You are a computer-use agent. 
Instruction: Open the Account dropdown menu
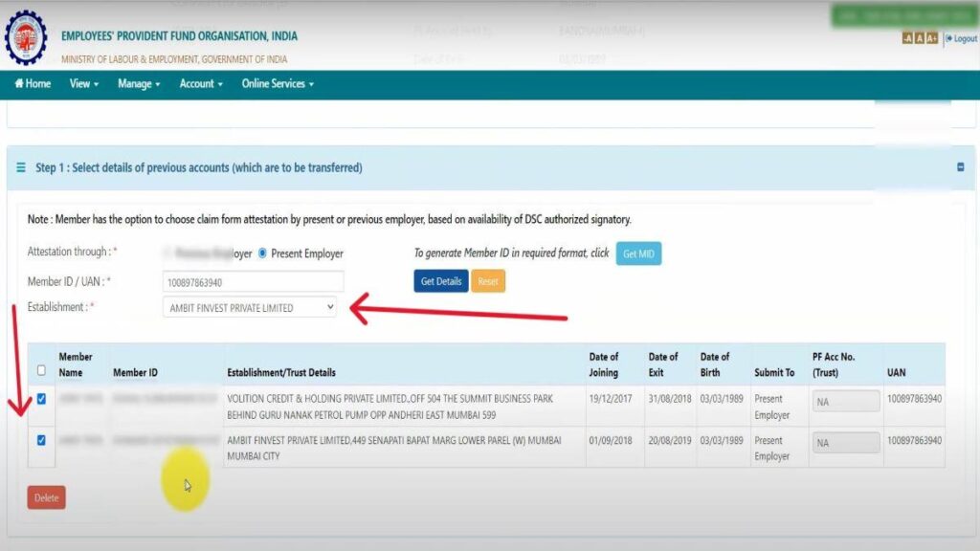click(x=201, y=84)
